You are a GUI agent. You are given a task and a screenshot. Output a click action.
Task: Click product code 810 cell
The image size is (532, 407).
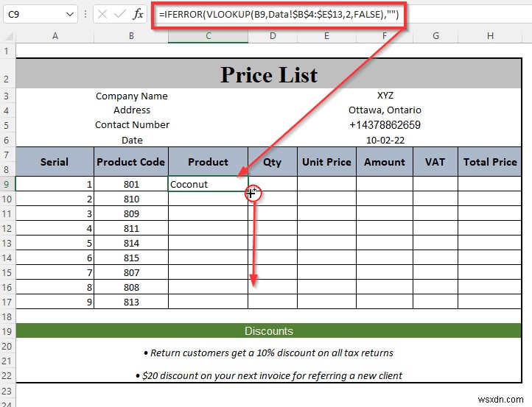point(131,199)
